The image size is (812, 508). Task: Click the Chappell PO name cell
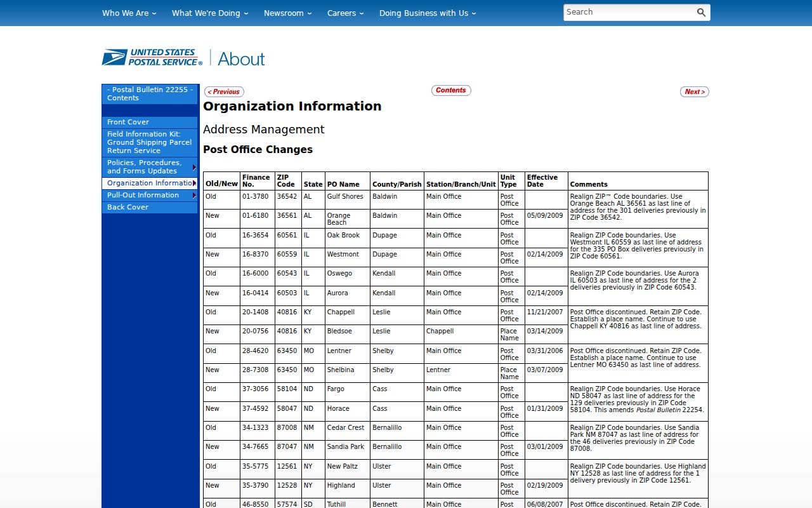coord(347,315)
